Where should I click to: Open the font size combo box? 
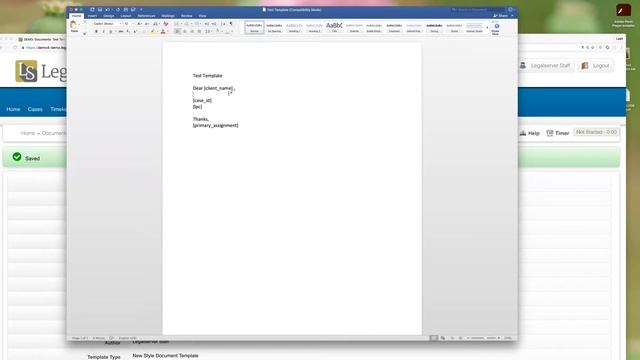coord(129,24)
